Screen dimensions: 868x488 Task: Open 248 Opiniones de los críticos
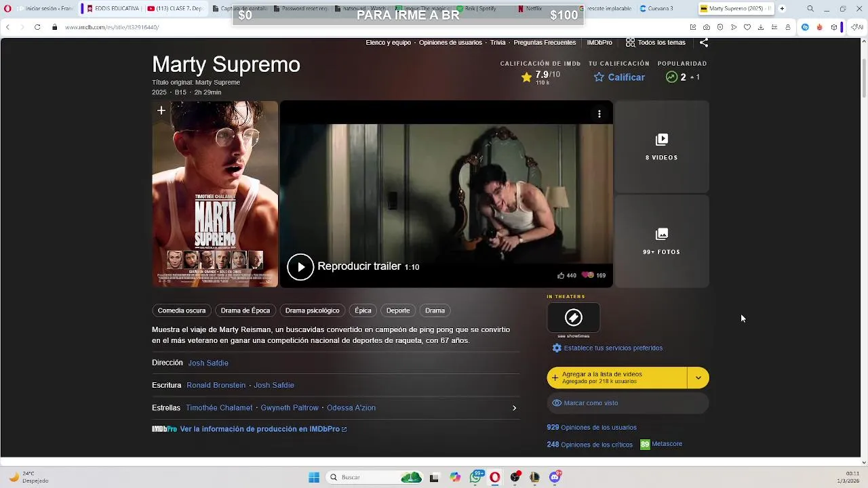[590, 445]
